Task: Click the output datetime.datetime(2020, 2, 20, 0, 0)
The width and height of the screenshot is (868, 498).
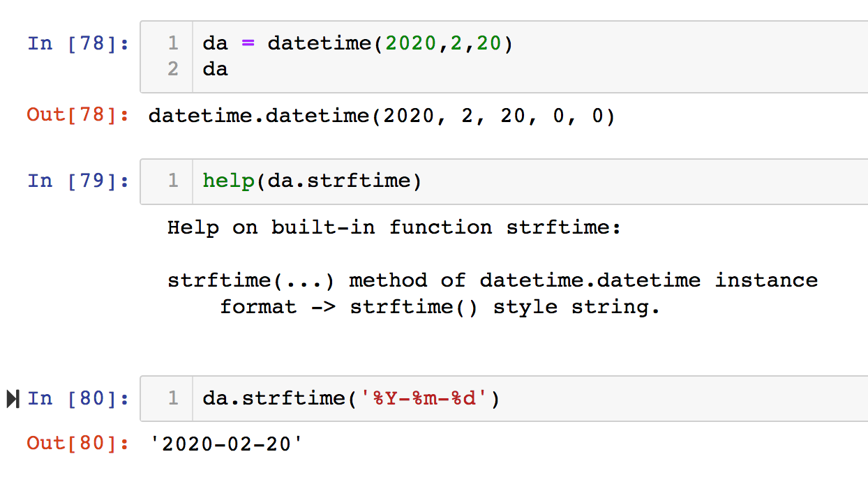Action: pyautogui.click(x=382, y=116)
